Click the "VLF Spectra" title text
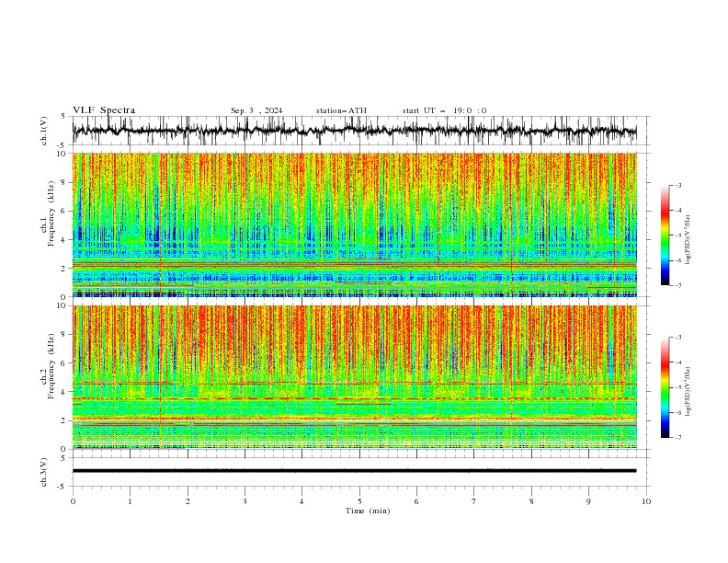Viewport: 728px width, 563px height. click(x=104, y=110)
